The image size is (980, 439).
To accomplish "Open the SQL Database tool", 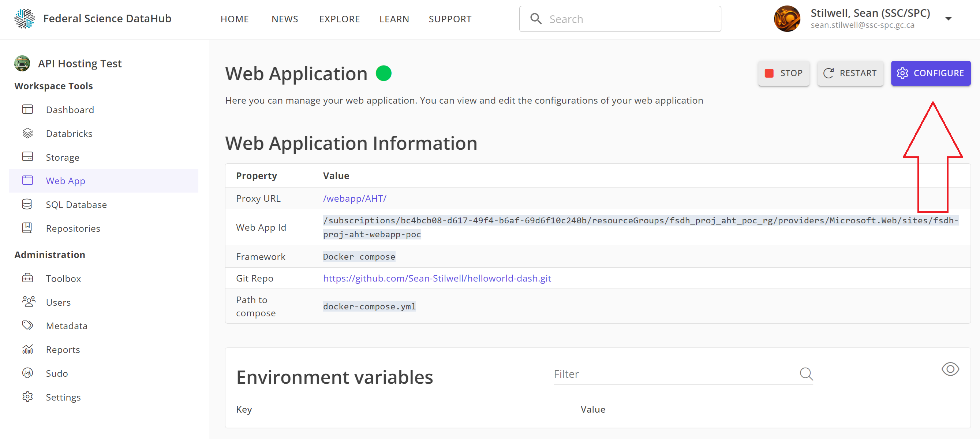I will point(76,204).
